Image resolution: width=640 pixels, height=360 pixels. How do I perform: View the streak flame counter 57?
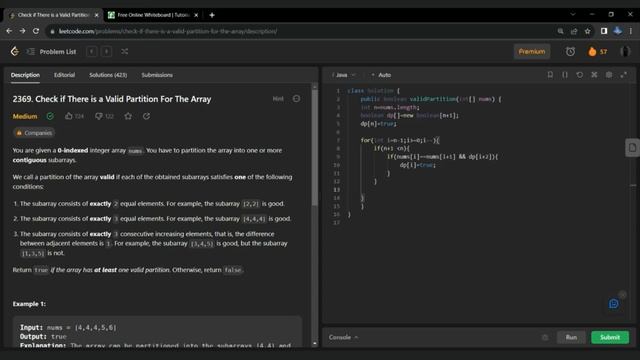click(598, 51)
